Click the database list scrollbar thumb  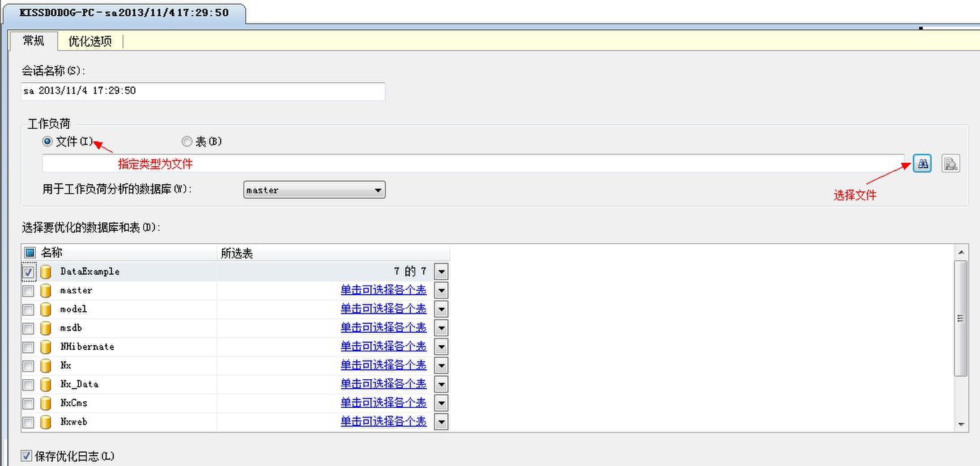click(960, 318)
